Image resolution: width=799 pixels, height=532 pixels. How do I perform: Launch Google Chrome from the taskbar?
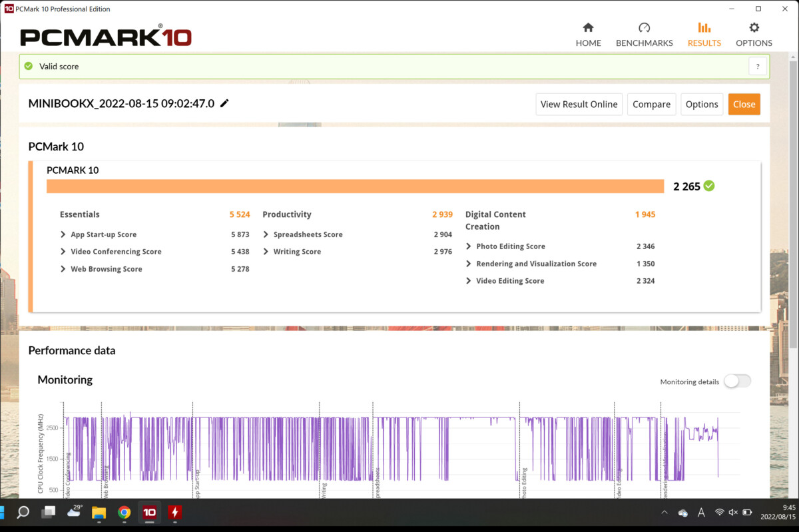[x=124, y=512]
